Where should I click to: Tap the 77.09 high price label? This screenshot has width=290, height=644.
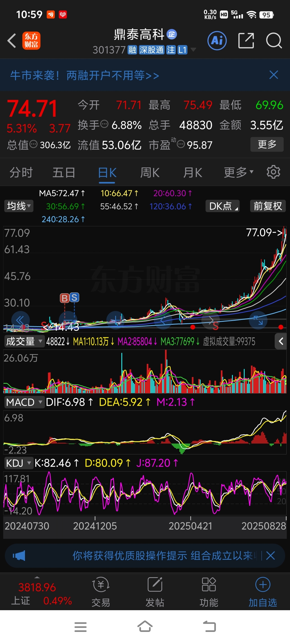264,232
